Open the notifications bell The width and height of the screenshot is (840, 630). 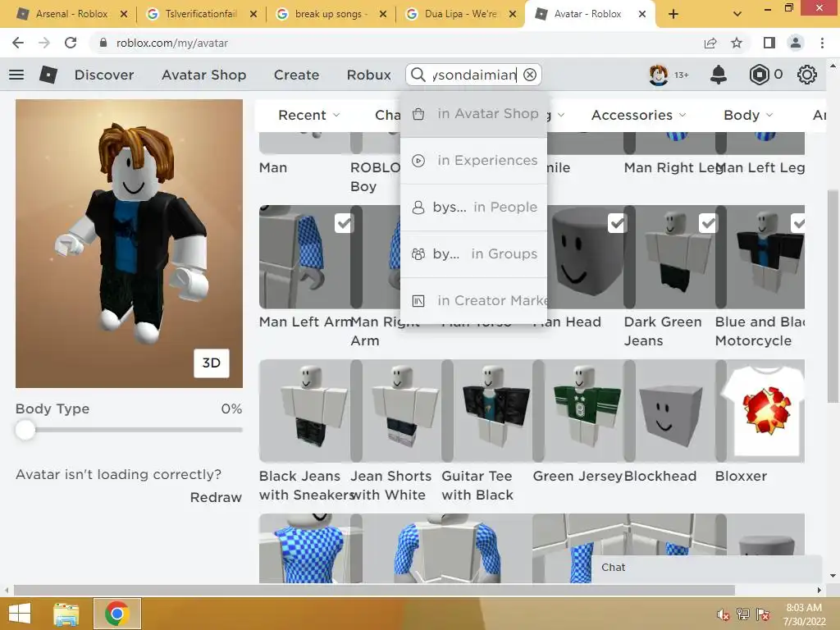719,75
